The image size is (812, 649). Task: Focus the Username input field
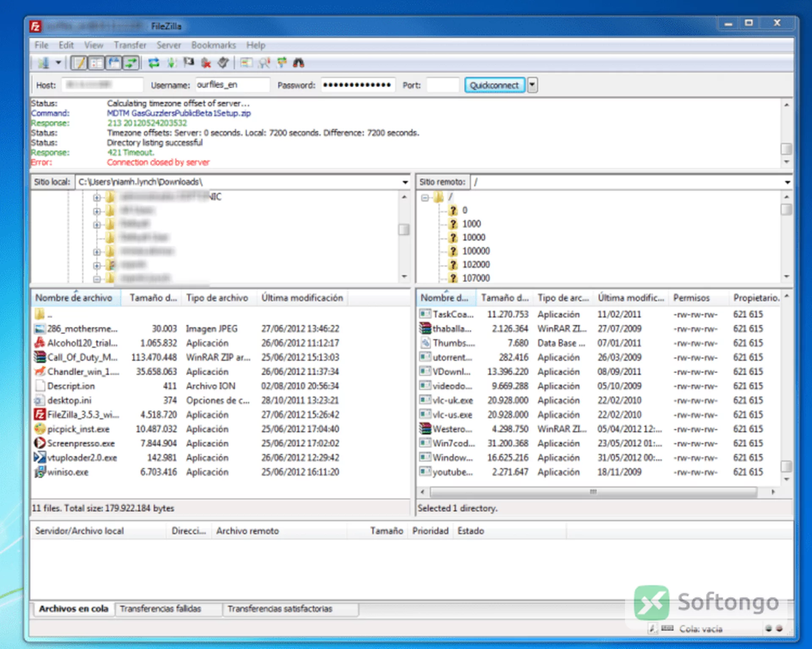[232, 85]
